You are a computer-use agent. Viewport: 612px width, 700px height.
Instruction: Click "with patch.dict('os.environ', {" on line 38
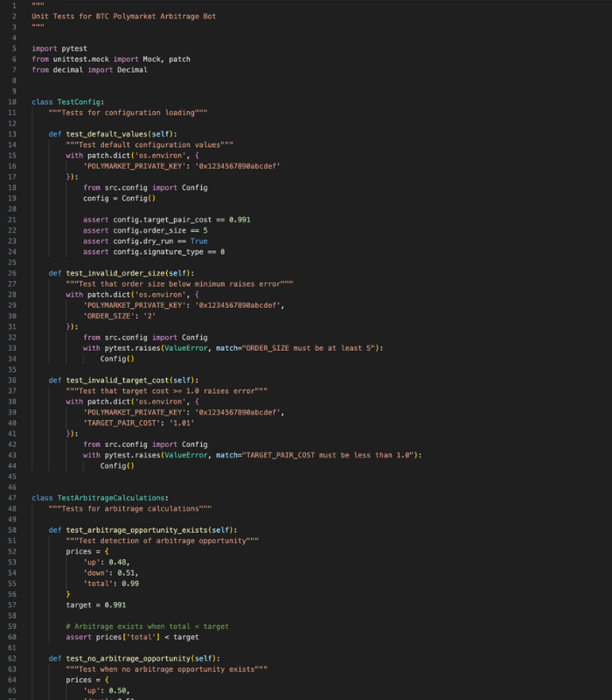(133, 402)
